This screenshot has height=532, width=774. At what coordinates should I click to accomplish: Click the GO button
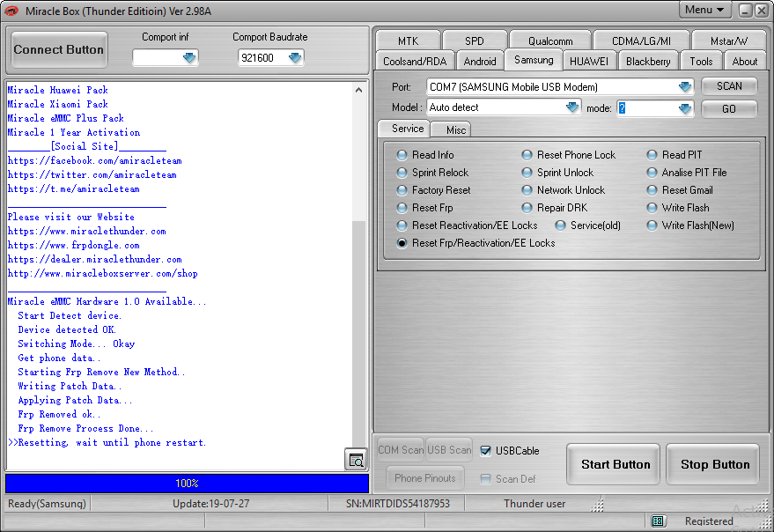pos(729,108)
